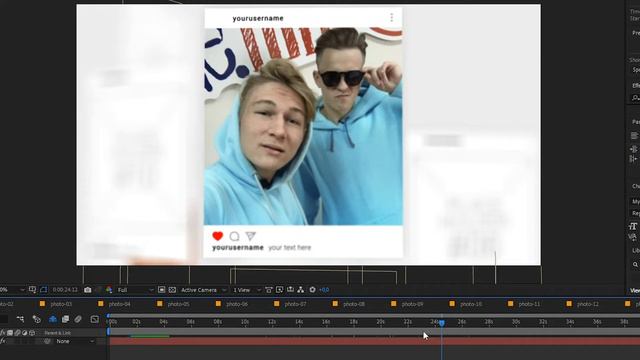
Task: Take snapshot with the camera icon
Action: tap(88, 290)
